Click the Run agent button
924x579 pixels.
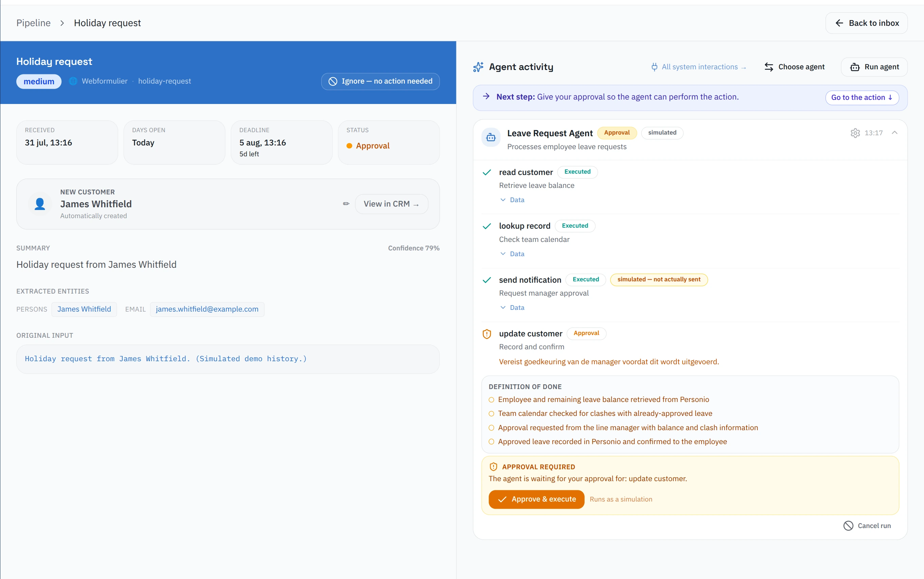tap(874, 67)
